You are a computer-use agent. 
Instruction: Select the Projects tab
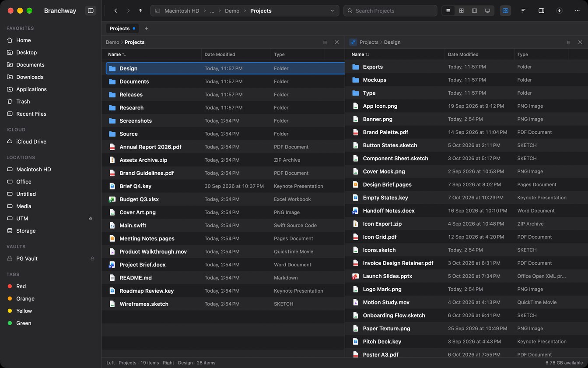pos(122,28)
